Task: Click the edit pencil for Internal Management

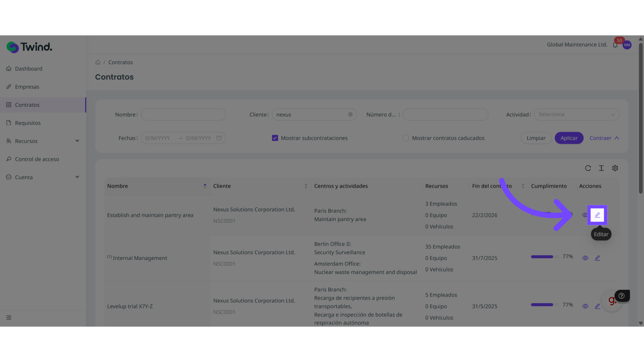Action: click(597, 258)
